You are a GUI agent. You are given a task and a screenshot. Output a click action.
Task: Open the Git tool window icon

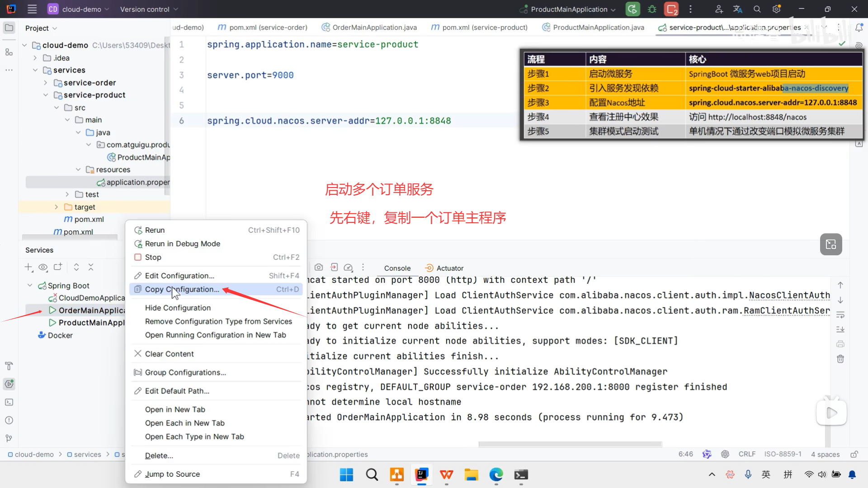(x=9, y=438)
